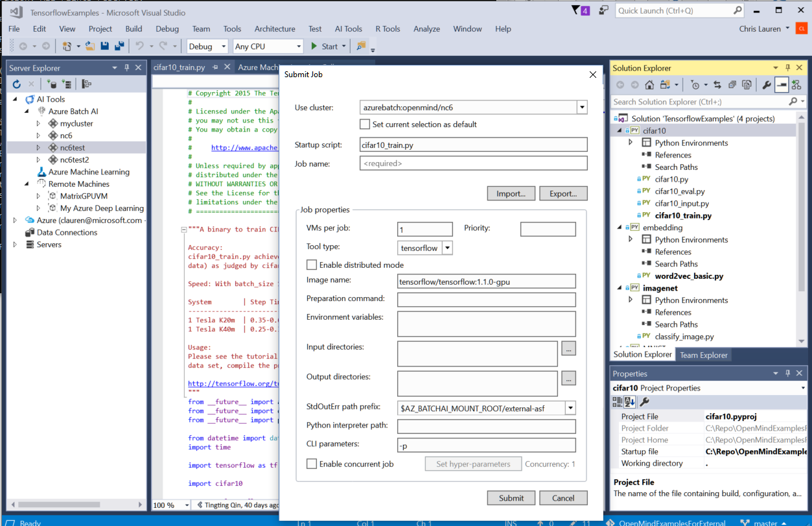Click the Refresh icon in Server Explorer
Image resolution: width=812 pixels, height=526 pixels.
pyautogui.click(x=16, y=84)
